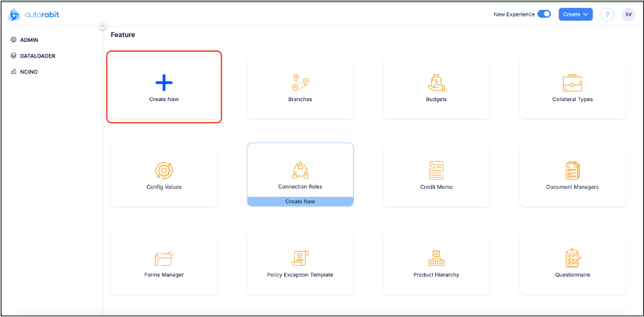Click the Policy Exception Template icon
The image size is (644, 317).
pyautogui.click(x=300, y=258)
